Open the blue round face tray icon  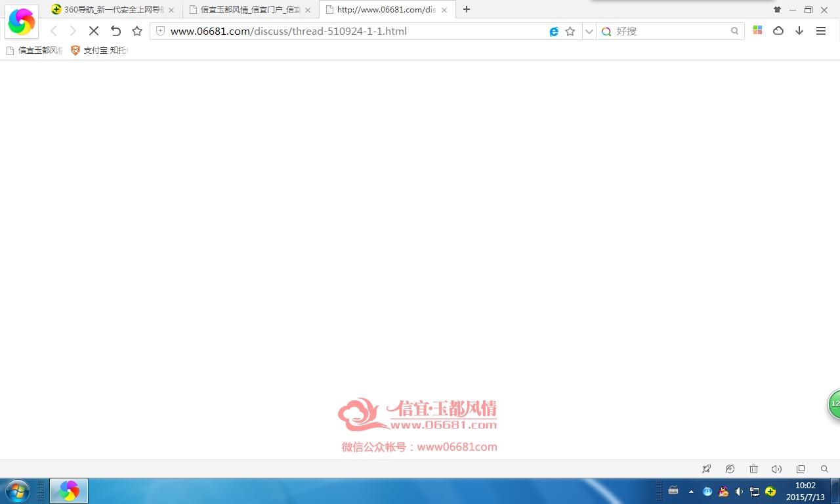click(x=707, y=492)
